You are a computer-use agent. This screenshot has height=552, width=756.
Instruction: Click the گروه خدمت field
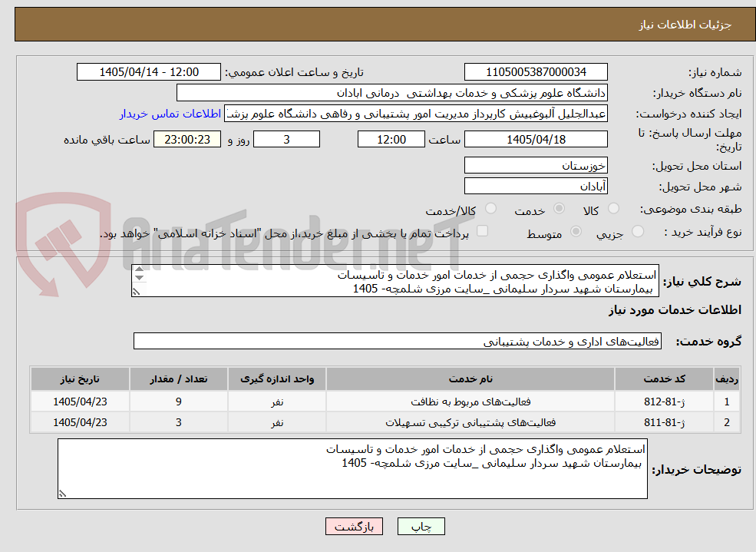(398, 342)
